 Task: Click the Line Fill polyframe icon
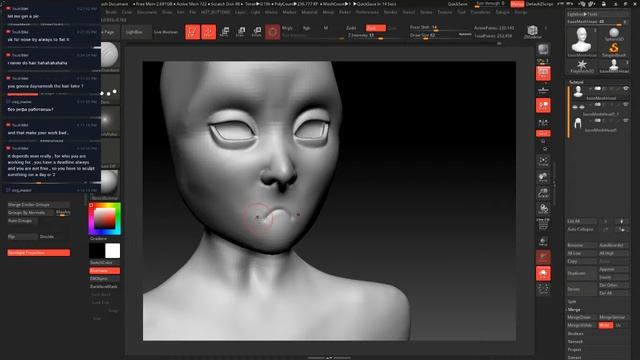click(x=543, y=224)
